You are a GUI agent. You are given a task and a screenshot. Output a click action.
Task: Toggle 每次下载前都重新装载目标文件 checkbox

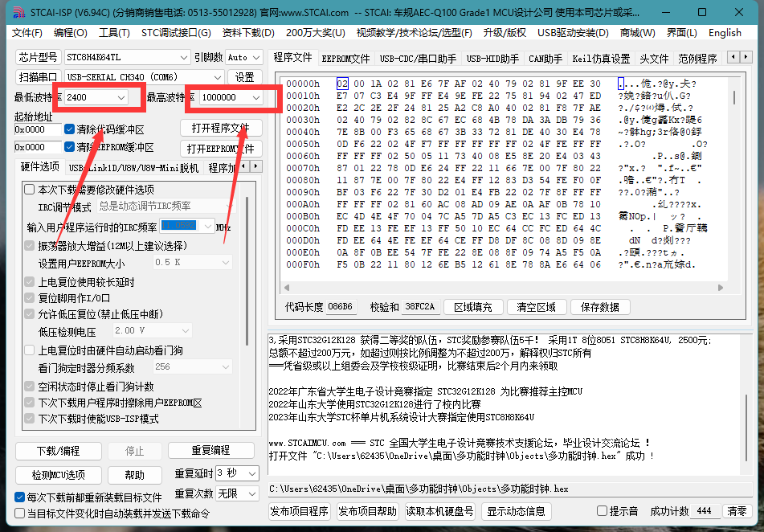19,497
